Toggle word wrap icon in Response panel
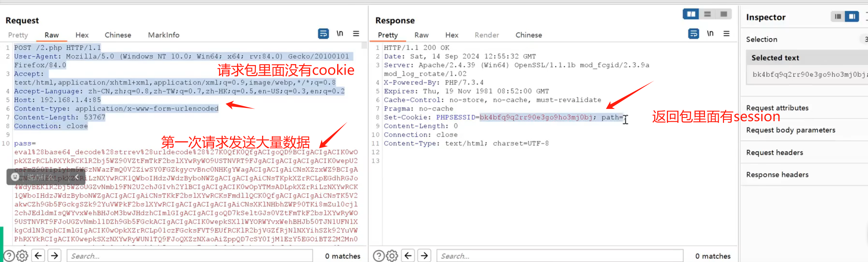This screenshot has height=262, width=868. [x=693, y=34]
